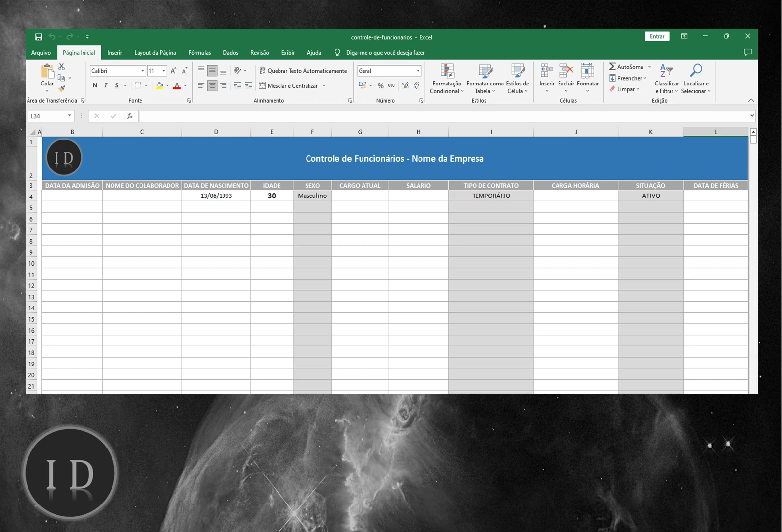
Task: Toggle bold formatting (N)
Action: point(95,85)
